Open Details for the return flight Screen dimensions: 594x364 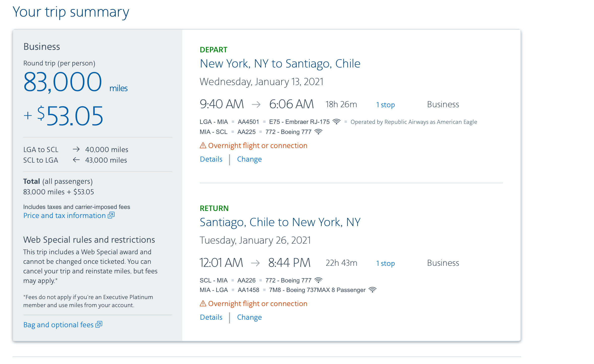click(x=211, y=317)
